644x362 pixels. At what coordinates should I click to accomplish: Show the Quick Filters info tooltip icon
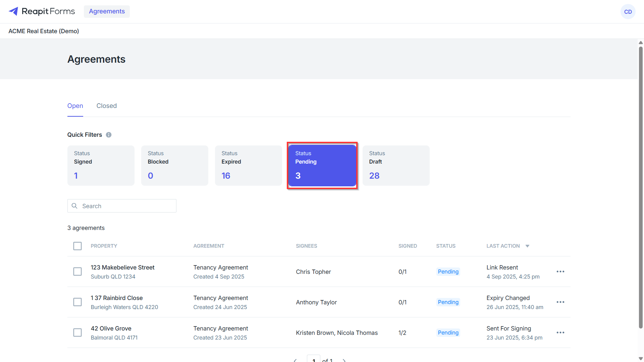coord(109,135)
